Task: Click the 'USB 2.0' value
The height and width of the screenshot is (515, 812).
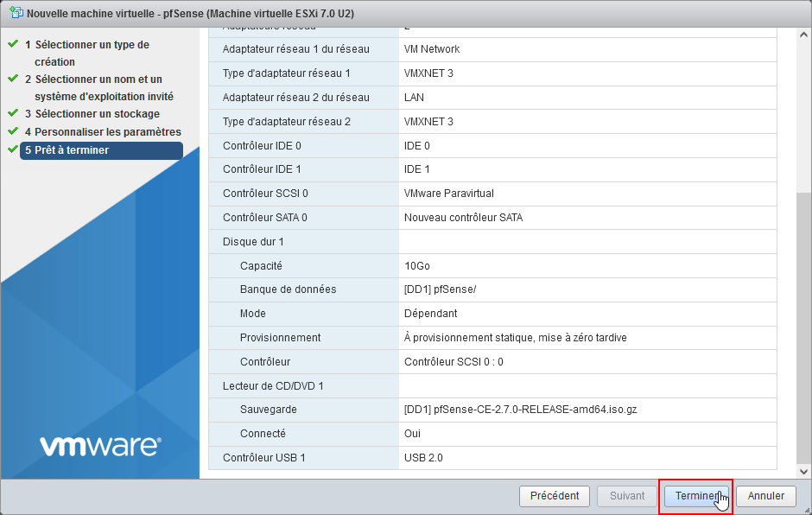Action: click(x=423, y=458)
